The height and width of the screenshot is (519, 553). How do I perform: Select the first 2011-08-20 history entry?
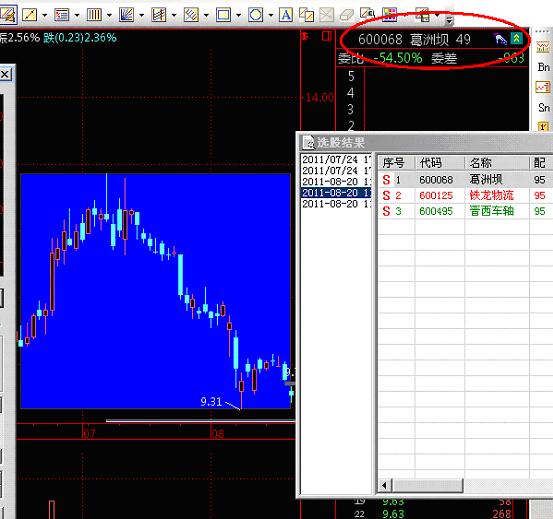tap(336, 182)
